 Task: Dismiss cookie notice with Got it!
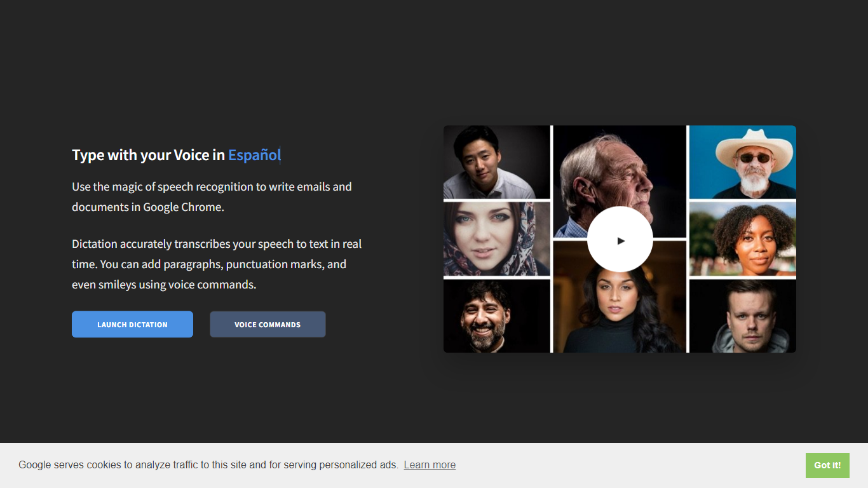[x=827, y=465]
